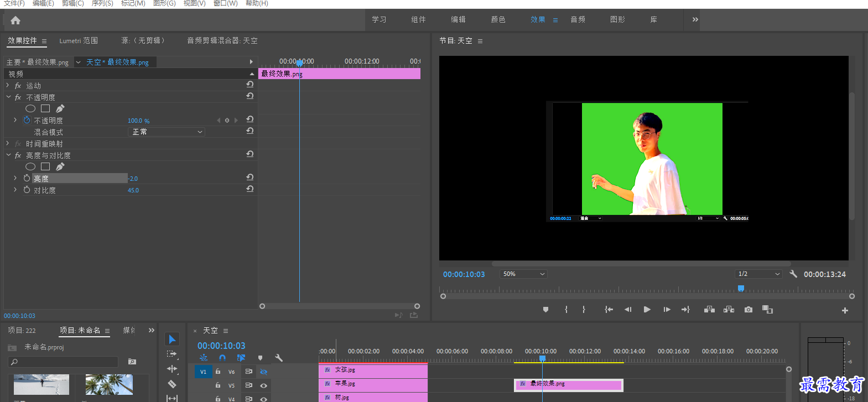Toggle snapping magnet in timeline
The image size is (868, 402).
pos(222,358)
